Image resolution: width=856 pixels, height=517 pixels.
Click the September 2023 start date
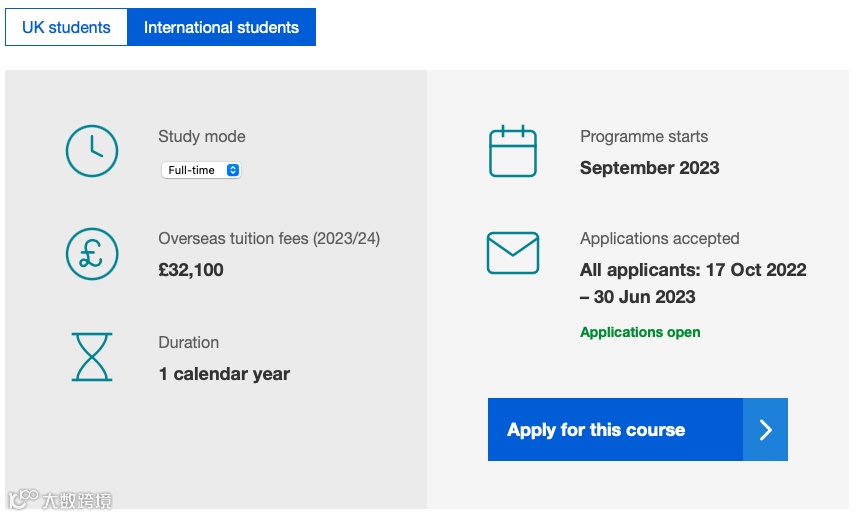649,168
